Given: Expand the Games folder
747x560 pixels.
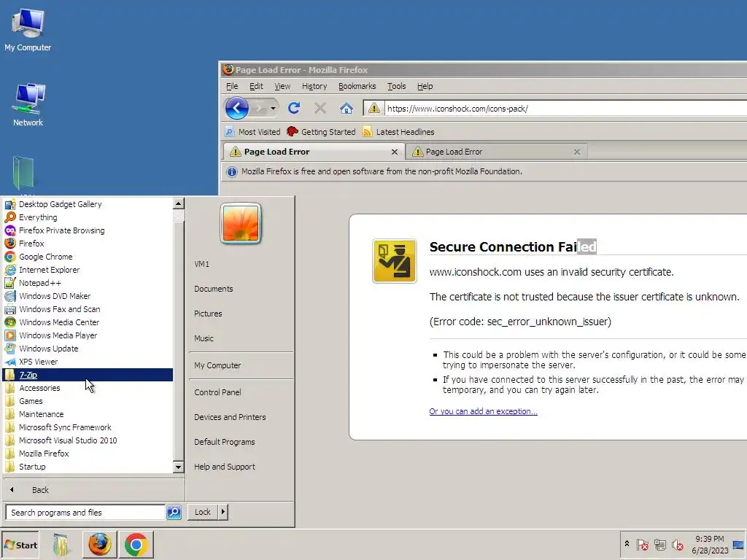Looking at the screenshot, I should click(88, 401).
